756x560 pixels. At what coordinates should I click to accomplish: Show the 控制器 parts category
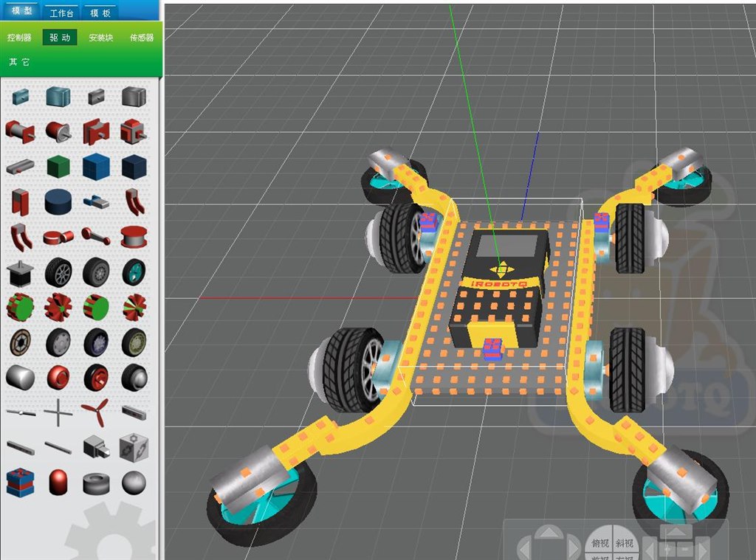click(x=19, y=38)
